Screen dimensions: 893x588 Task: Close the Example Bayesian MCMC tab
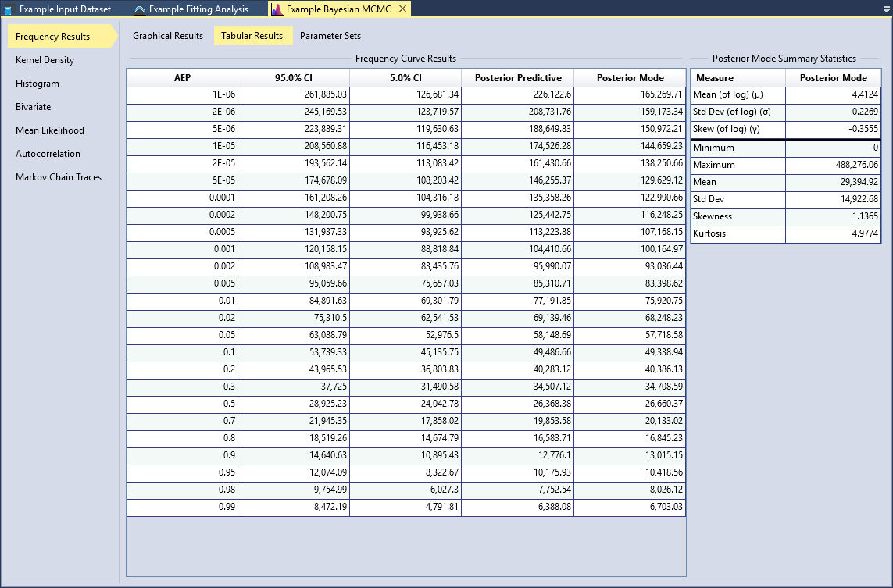click(x=402, y=9)
